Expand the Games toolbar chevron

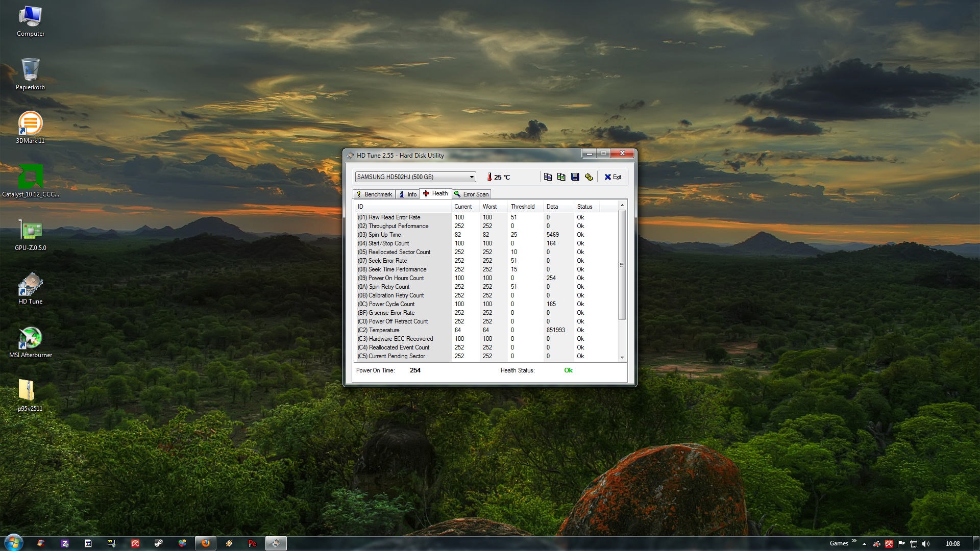click(854, 541)
